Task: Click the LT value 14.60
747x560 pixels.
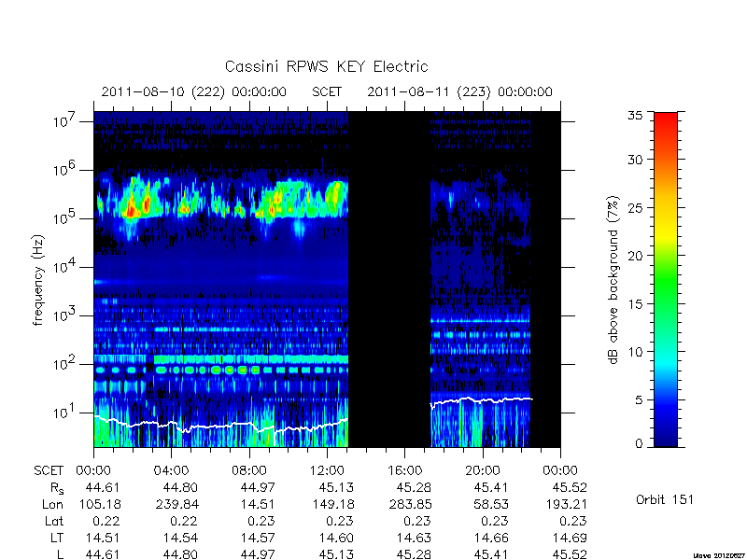Action: tap(336, 538)
